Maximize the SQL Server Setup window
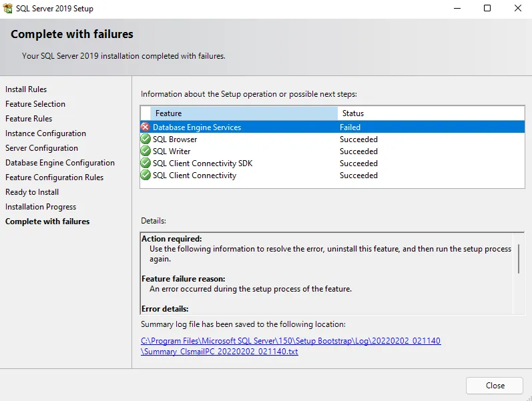The image size is (532, 401). pyautogui.click(x=487, y=9)
